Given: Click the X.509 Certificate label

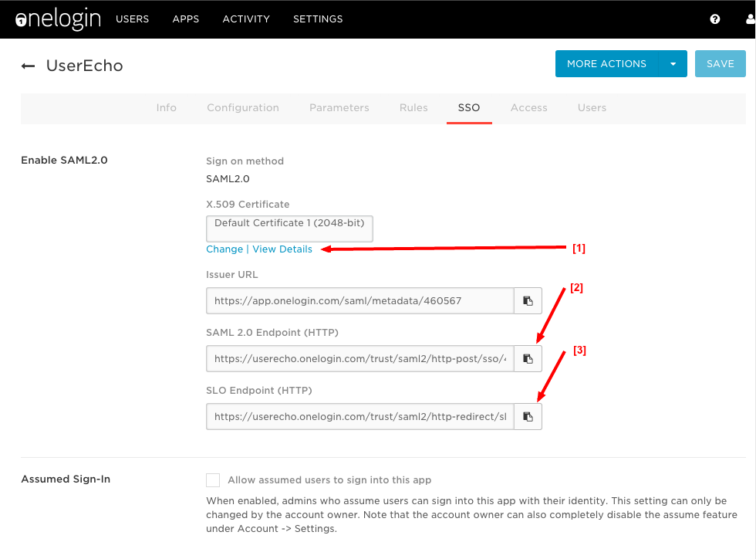Looking at the screenshot, I should (x=248, y=204).
